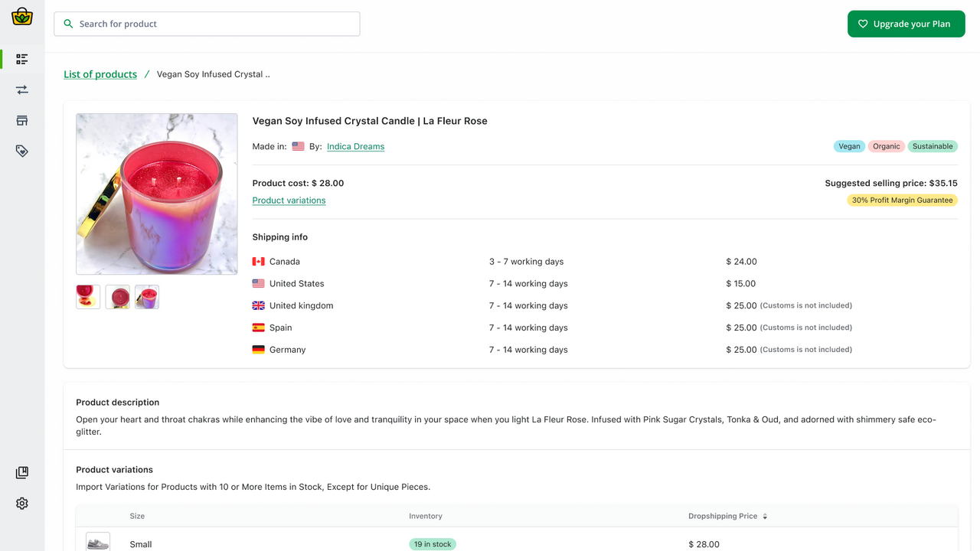Click the search magnifier icon

pyautogui.click(x=68, y=24)
